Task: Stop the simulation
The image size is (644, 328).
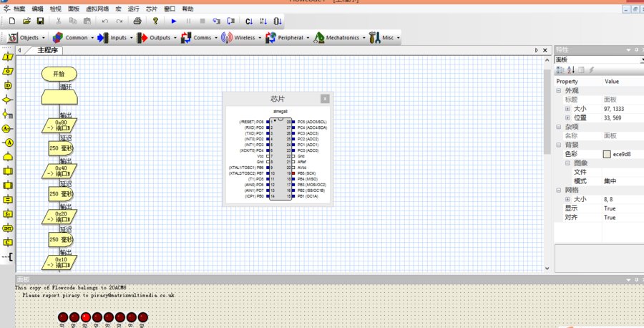Action: (203, 21)
